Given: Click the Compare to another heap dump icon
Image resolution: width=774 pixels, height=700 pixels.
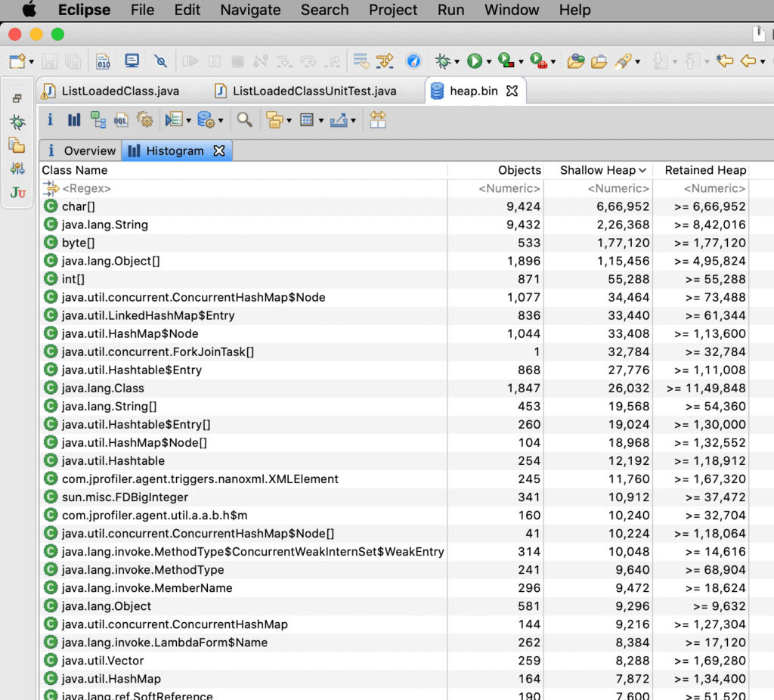Looking at the screenshot, I should point(378,119).
